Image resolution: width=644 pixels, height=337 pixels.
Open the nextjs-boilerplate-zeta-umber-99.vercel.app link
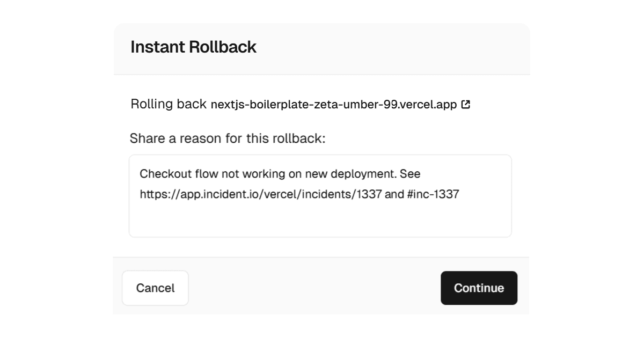point(333,105)
